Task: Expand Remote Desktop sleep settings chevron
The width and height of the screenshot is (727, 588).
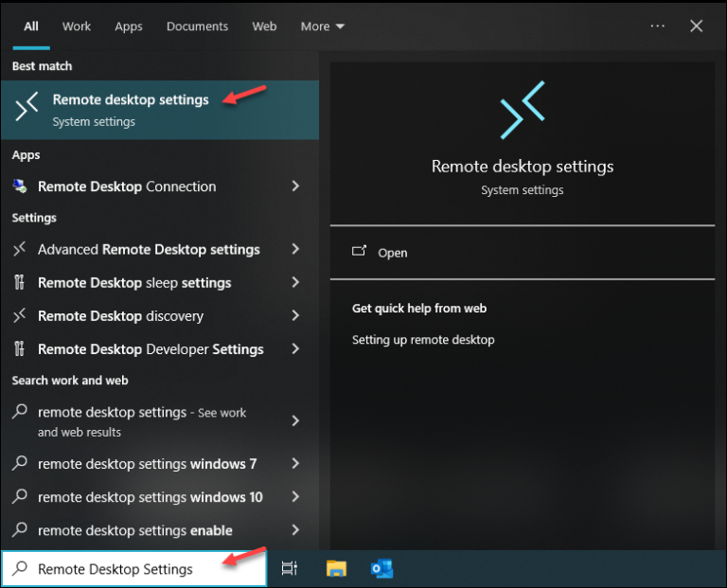Action: click(x=295, y=282)
